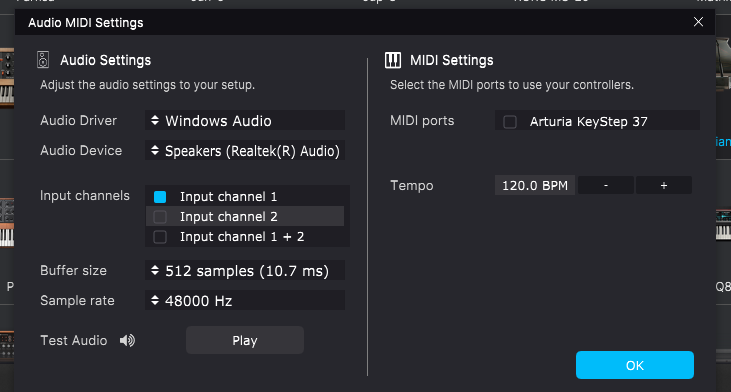Click the Audio Driver label

tap(78, 121)
